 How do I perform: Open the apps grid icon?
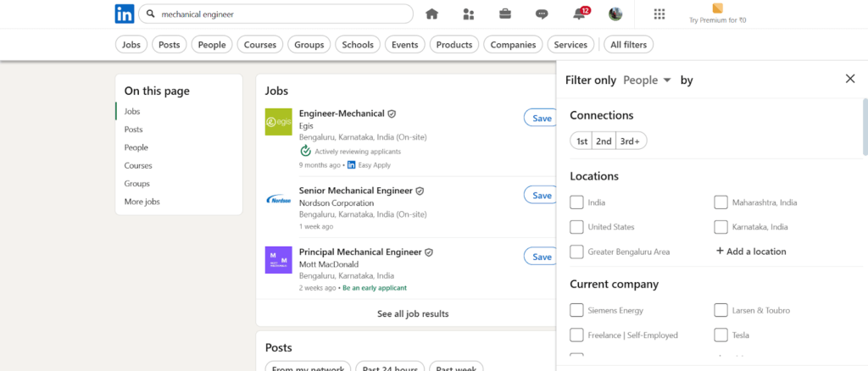point(660,14)
